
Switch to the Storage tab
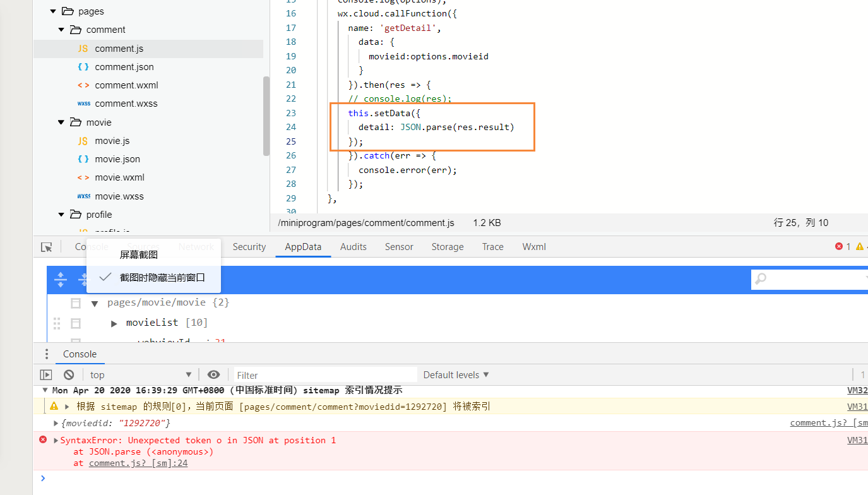coord(448,247)
